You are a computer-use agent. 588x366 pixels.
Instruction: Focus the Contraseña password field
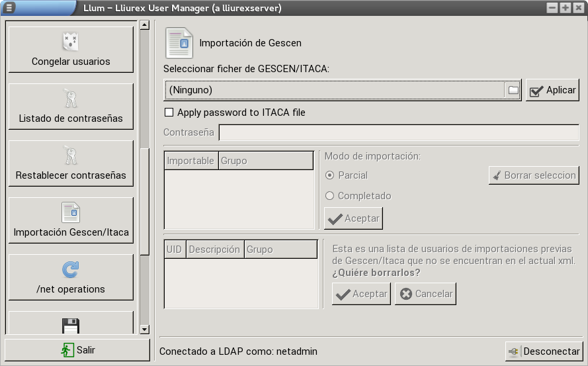399,132
